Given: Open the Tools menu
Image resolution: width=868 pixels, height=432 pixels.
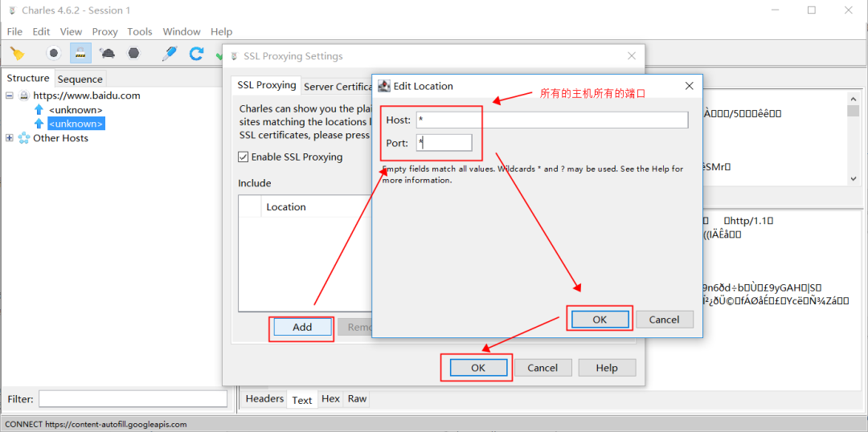Looking at the screenshot, I should point(140,31).
